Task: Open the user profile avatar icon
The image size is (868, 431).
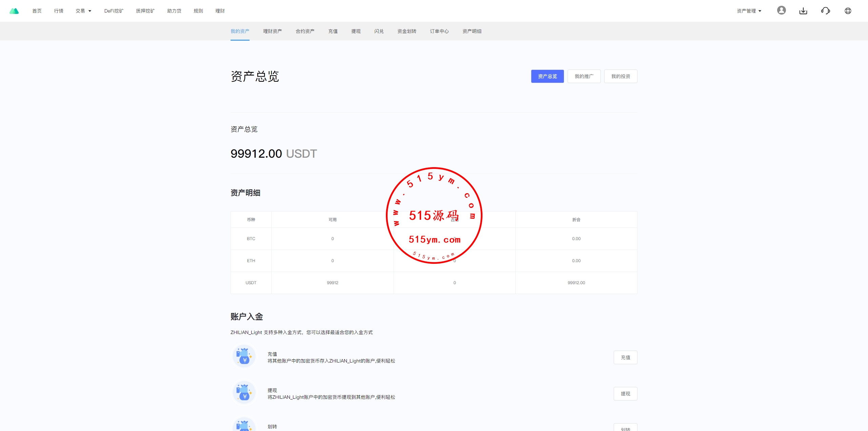Action: (x=781, y=11)
